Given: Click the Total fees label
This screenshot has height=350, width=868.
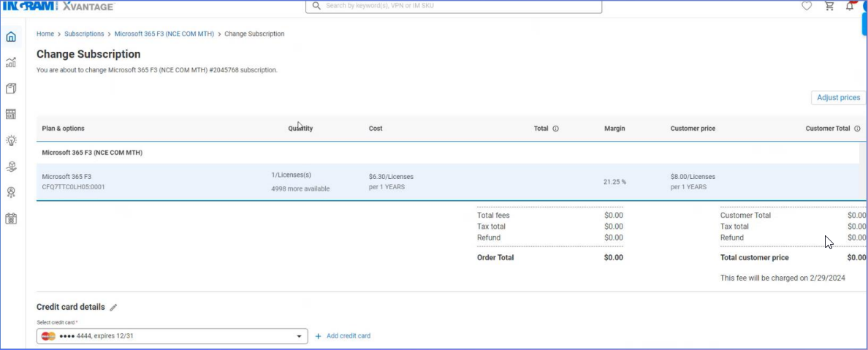Looking at the screenshot, I should [x=493, y=216].
